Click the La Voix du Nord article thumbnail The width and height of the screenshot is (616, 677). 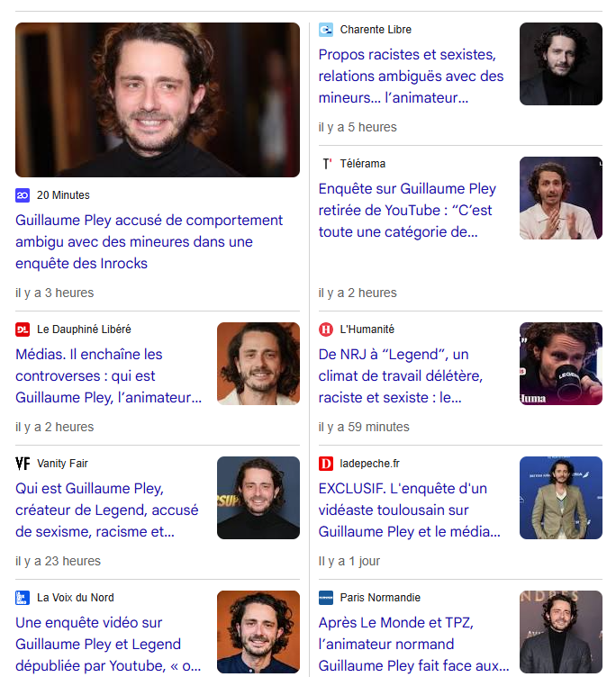coord(258,632)
